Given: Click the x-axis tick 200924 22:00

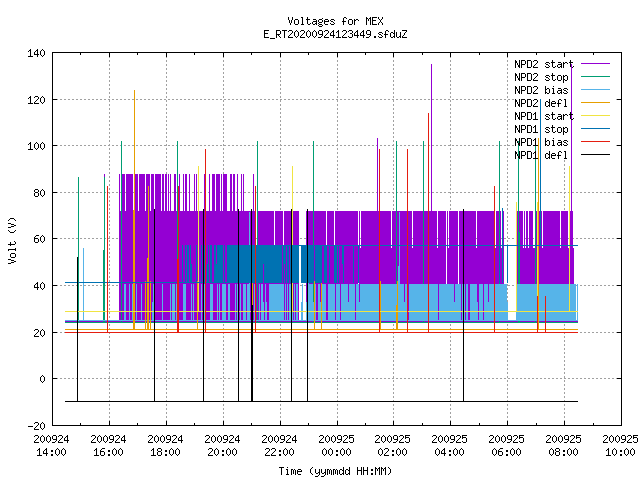Looking at the screenshot, I should 279,446.
